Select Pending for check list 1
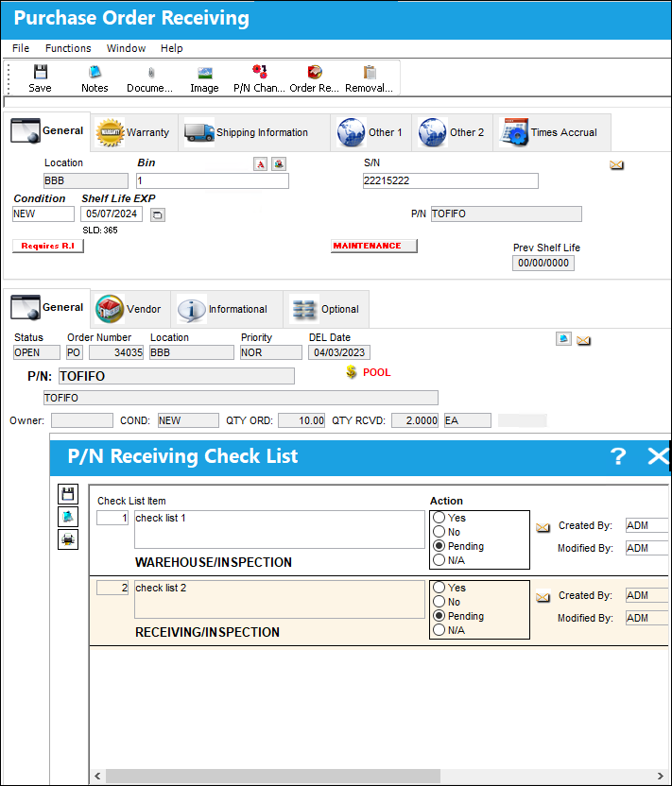The width and height of the screenshot is (672, 786). (x=439, y=545)
